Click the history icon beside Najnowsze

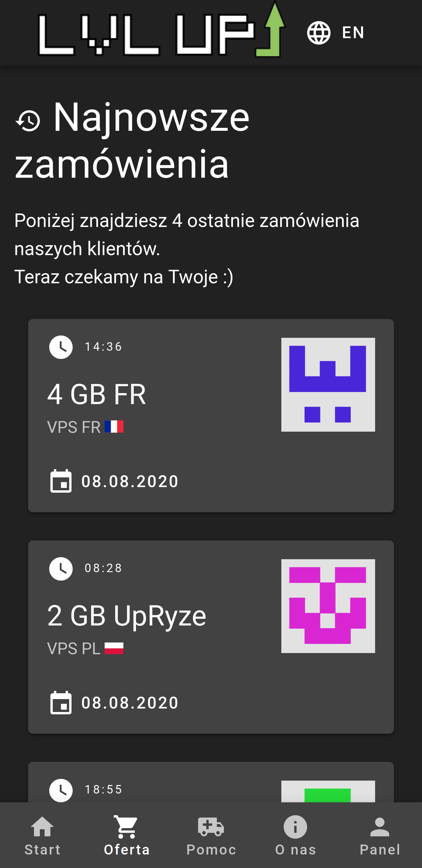coord(28,121)
